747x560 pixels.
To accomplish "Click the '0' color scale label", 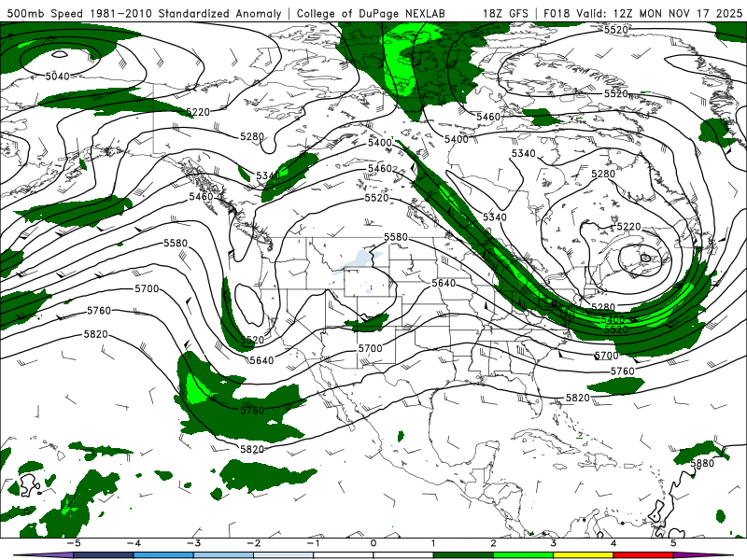I will [373, 543].
